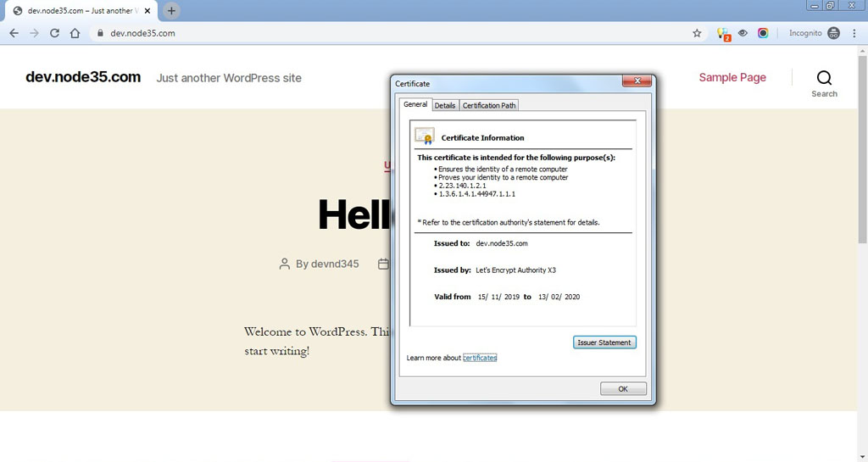Reload the dev.node35.com page
868x462 pixels.
54,33
